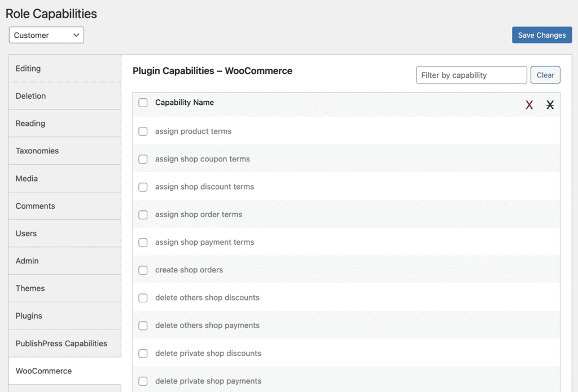
Task: Click the red X column icon
Action: pos(529,105)
